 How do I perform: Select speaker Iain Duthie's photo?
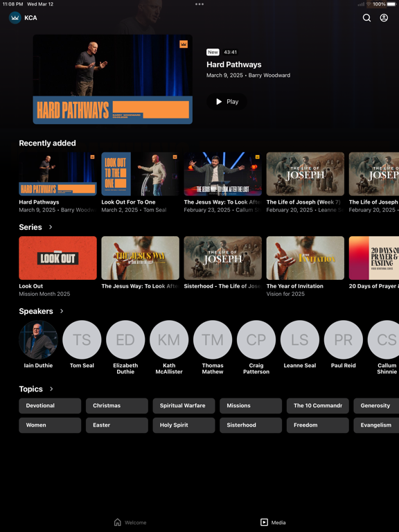pyautogui.click(x=38, y=339)
